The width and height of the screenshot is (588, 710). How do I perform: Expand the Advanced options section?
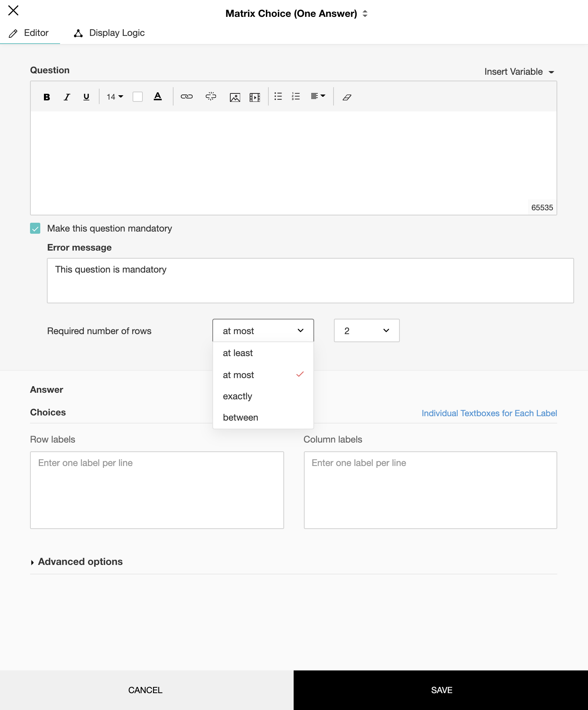pyautogui.click(x=80, y=562)
